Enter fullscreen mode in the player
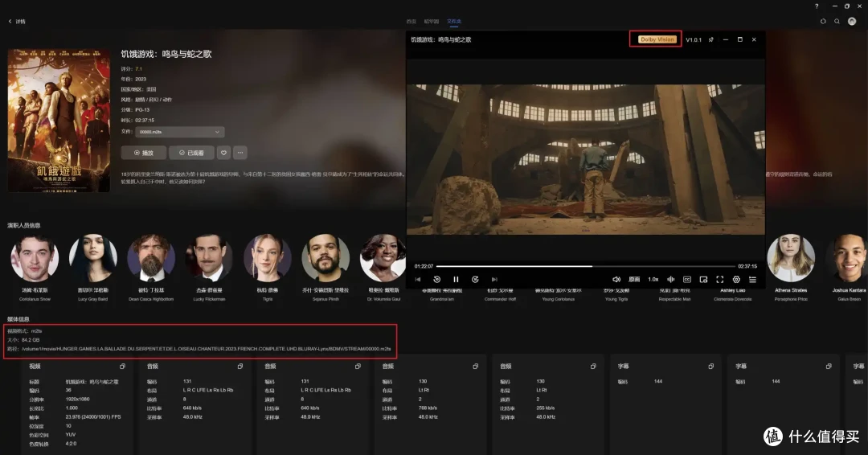This screenshot has width=868, height=455. [x=719, y=280]
